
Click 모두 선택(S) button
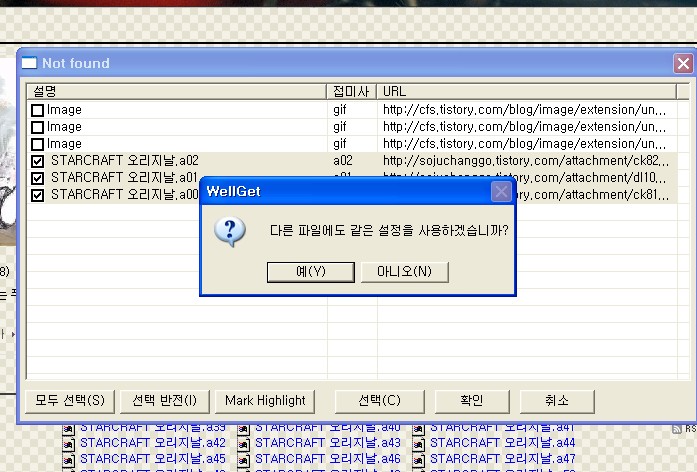(x=70, y=401)
